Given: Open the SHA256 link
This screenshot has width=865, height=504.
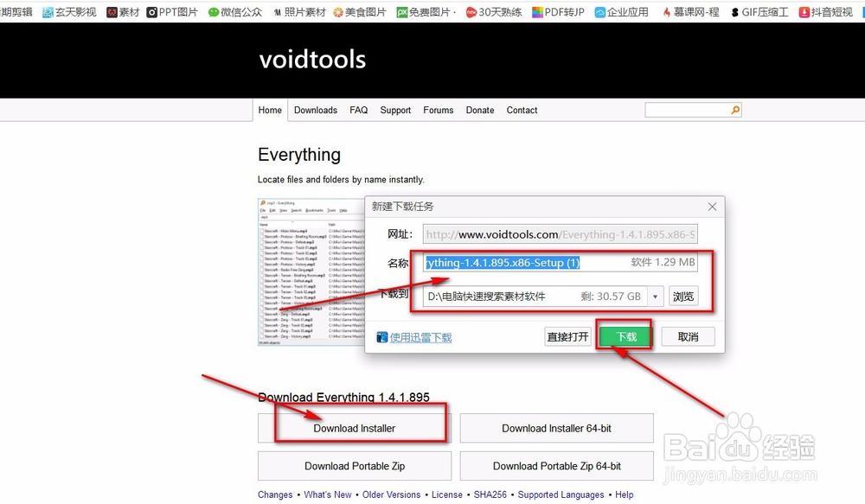Looking at the screenshot, I should click(x=490, y=494).
